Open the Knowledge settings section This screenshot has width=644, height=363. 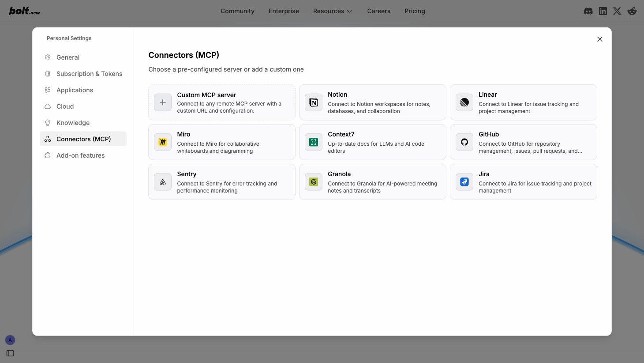click(x=72, y=122)
